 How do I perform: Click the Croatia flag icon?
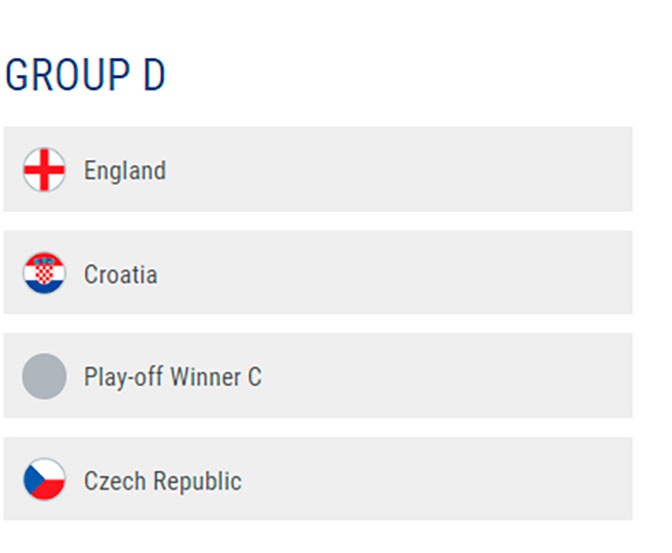[x=44, y=273]
